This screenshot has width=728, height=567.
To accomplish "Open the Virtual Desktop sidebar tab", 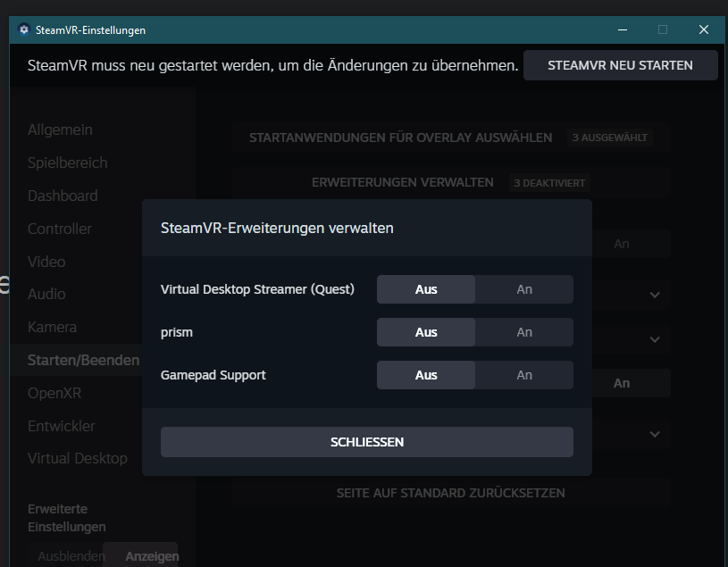I will [78, 458].
